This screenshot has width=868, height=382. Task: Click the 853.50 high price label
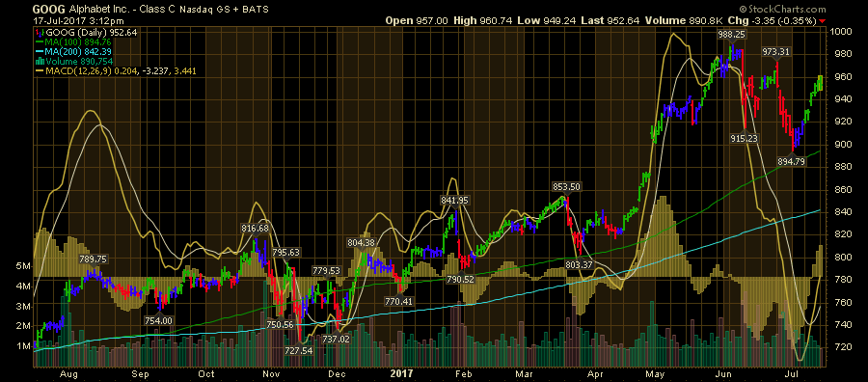coord(565,186)
